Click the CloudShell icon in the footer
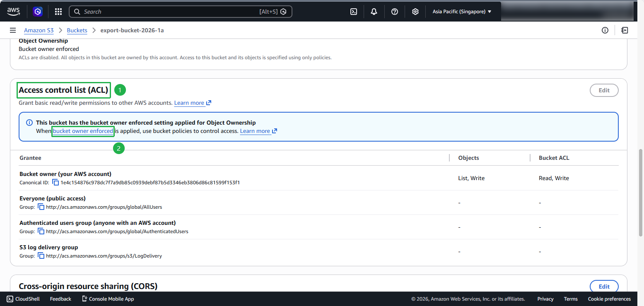The width and height of the screenshot is (644, 306). 10,299
